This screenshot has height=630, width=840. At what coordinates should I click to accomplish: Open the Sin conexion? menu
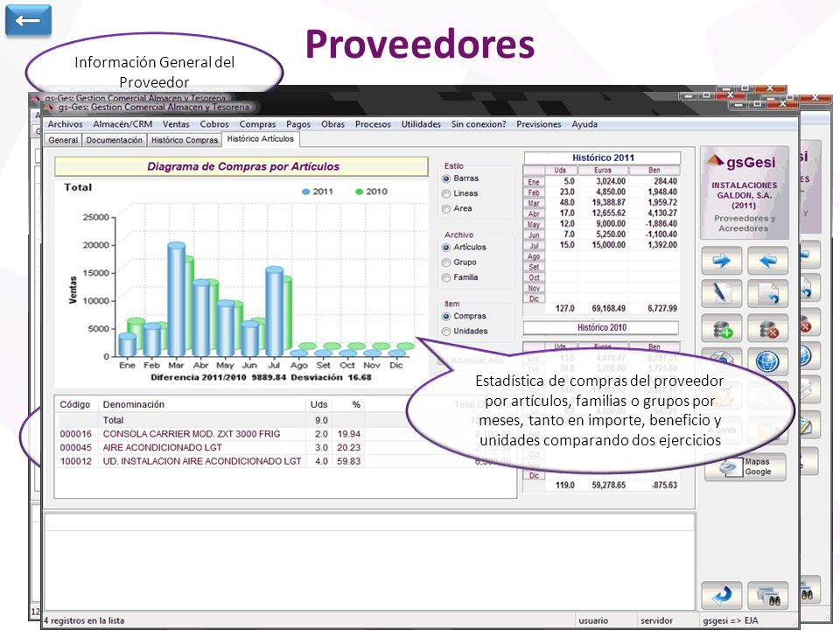[x=479, y=124]
